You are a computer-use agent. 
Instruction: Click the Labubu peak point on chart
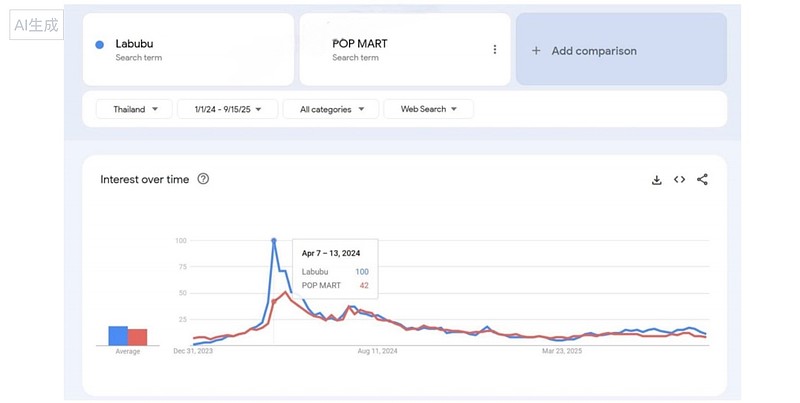pos(273,240)
